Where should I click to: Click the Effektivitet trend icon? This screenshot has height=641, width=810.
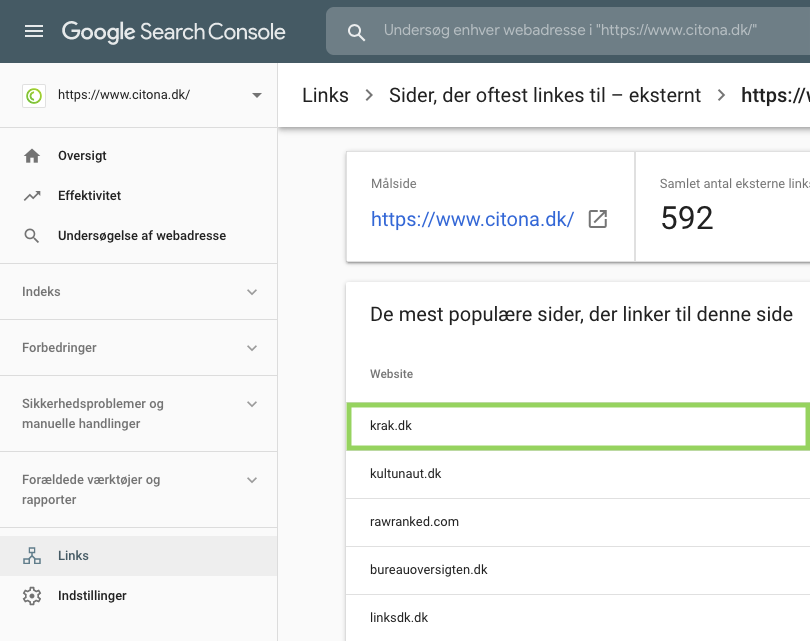tap(32, 196)
